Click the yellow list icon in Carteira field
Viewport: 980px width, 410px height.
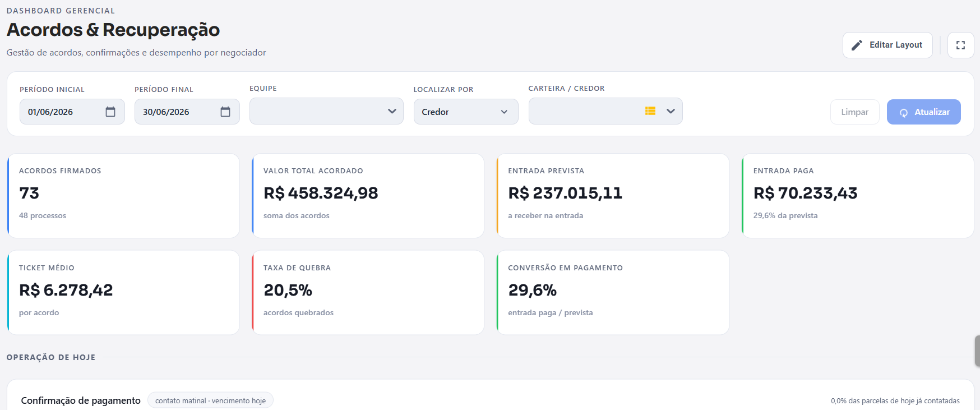tap(650, 111)
